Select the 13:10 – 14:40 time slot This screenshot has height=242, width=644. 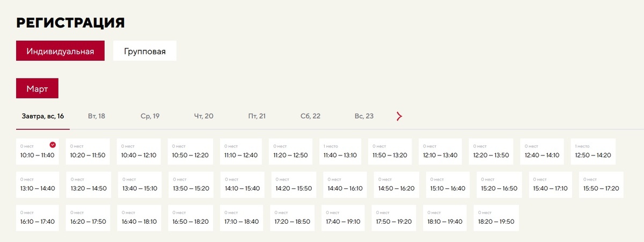38,184
